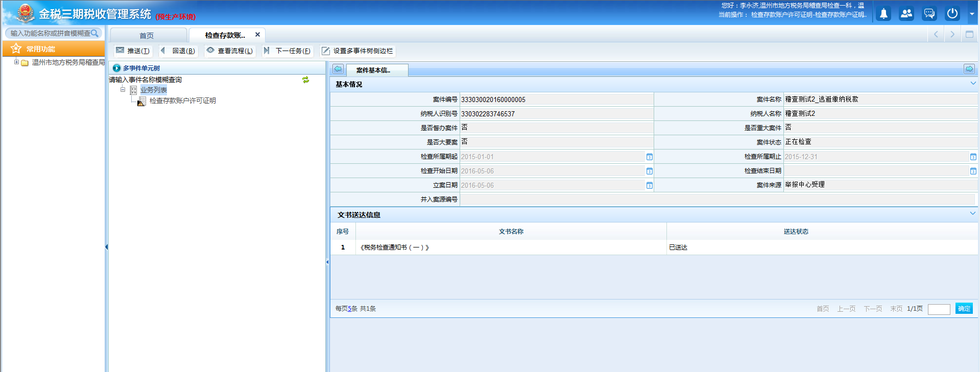Screen dimensions: 980x372
Task: Click the 多事件单元树 header arrow icon
Action: tap(116, 68)
